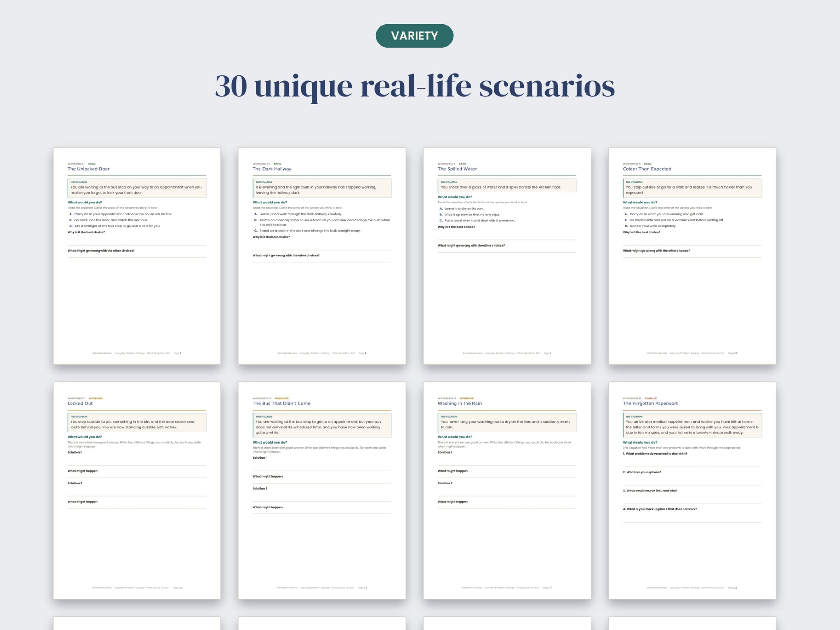This screenshot has height=630, width=840.
Task: Click 'Solution 2' in The Bus That Didn't Come
Action: [x=260, y=488]
